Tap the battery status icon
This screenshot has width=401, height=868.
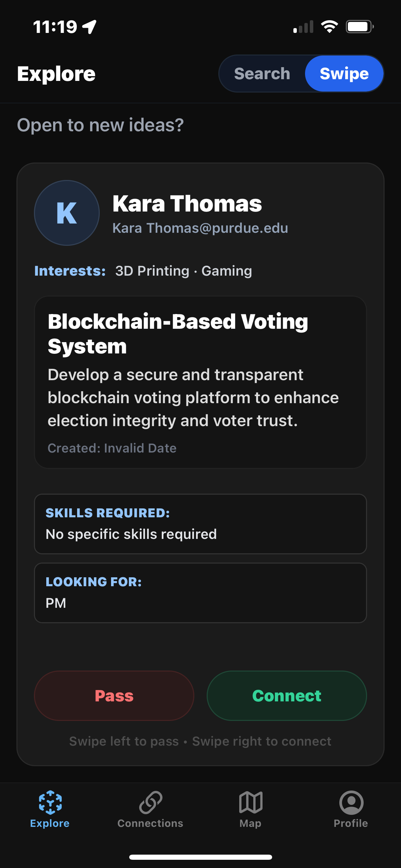[x=360, y=26]
